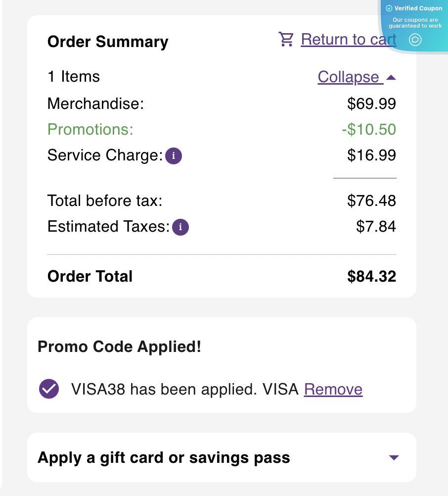Open the Service Charge info tooltip
Screen dimensions: 448x496
point(173,155)
